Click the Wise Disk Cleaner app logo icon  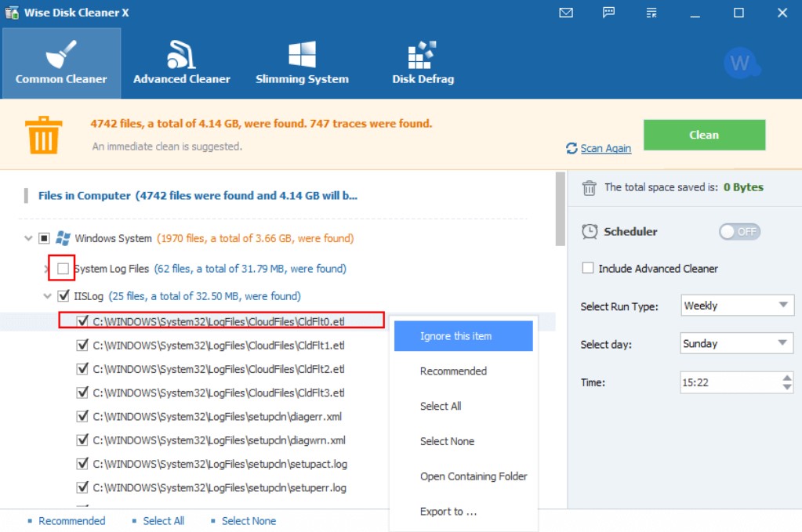click(x=12, y=13)
